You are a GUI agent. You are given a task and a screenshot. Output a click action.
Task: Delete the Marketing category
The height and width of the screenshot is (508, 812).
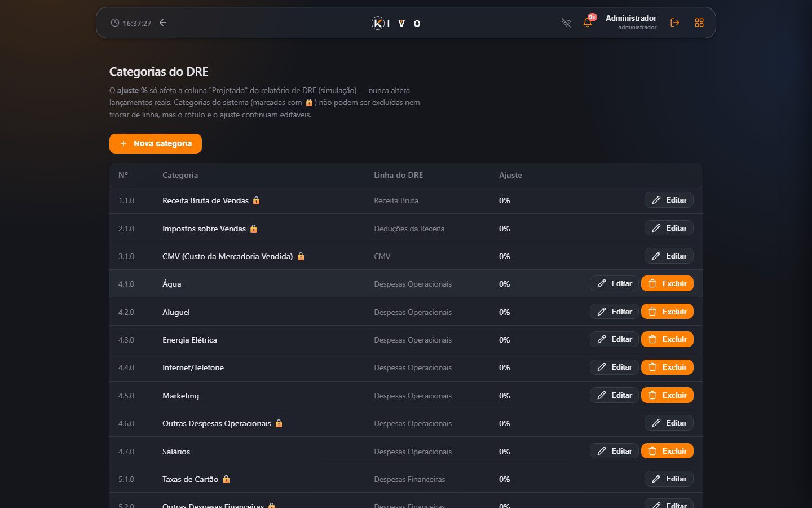pyautogui.click(x=667, y=395)
